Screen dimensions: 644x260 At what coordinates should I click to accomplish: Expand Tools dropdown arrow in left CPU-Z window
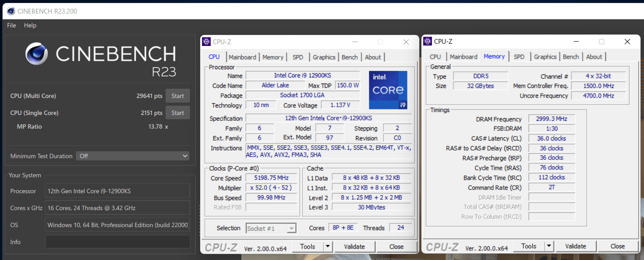[328, 246]
